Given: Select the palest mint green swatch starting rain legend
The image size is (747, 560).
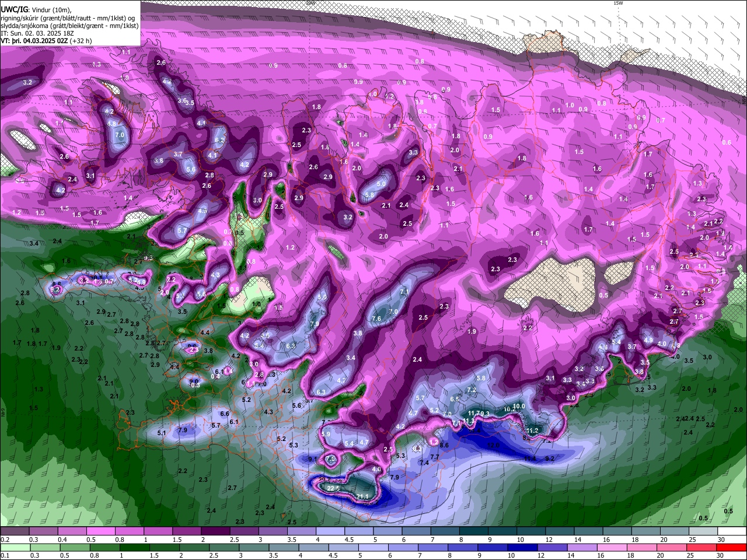Looking at the screenshot, I should pos(15,547).
